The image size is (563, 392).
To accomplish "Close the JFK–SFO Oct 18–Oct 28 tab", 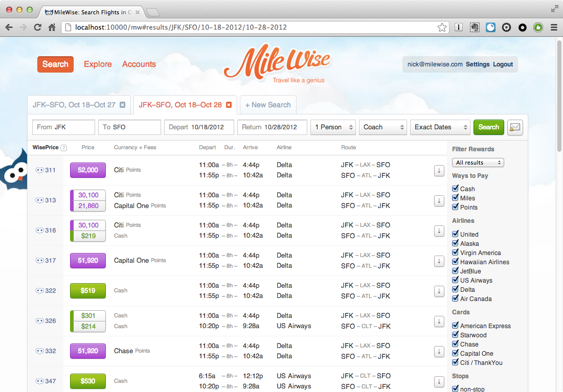I will pos(229,105).
